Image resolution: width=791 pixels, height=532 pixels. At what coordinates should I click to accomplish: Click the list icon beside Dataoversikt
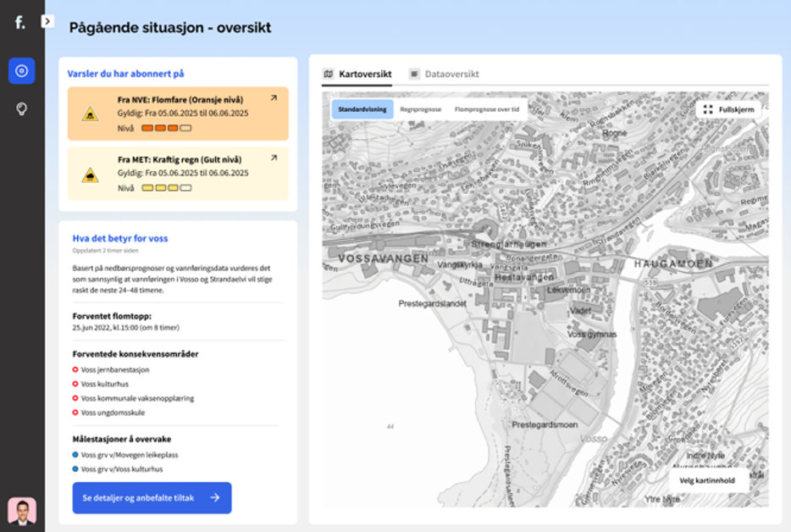[x=414, y=75]
